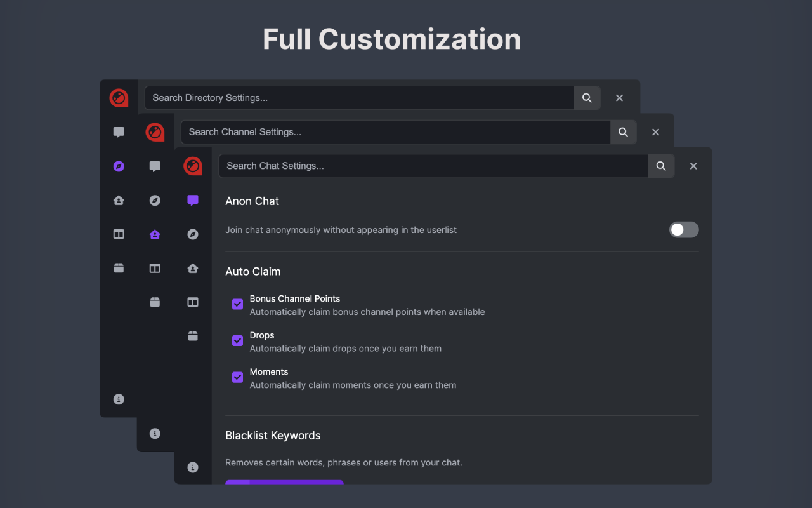This screenshot has width=812, height=508.
Task: Open the layout columns icon in the front sidebar
Action: 193,302
